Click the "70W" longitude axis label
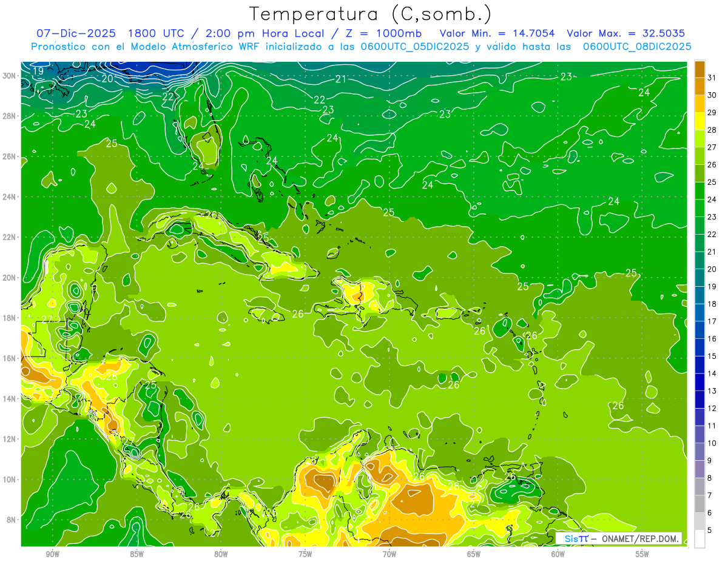 (389, 554)
